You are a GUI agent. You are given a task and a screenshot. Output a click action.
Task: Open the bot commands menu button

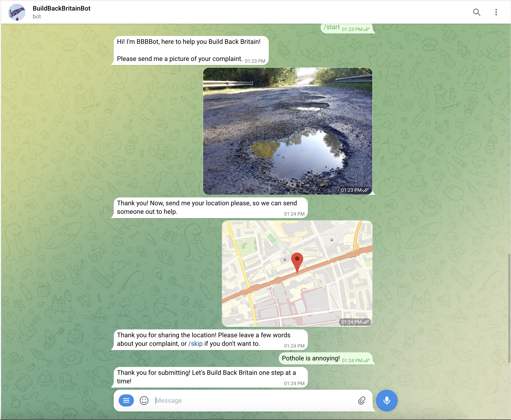pos(126,400)
